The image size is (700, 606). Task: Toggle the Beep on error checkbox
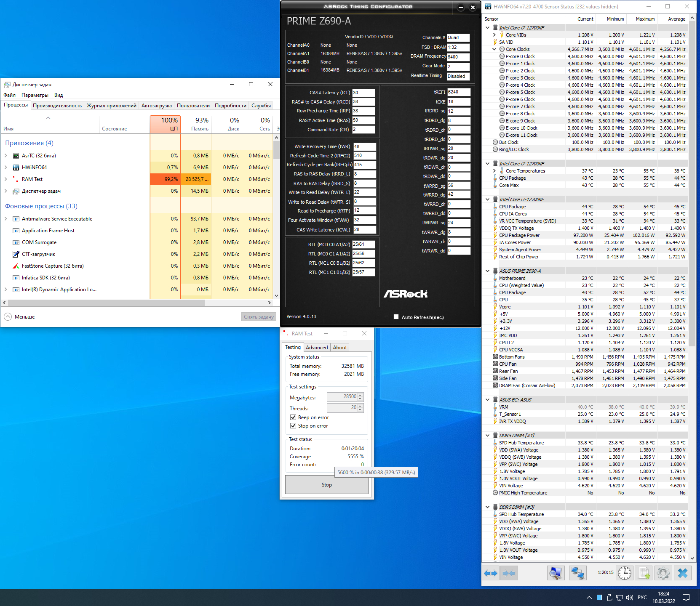293,417
